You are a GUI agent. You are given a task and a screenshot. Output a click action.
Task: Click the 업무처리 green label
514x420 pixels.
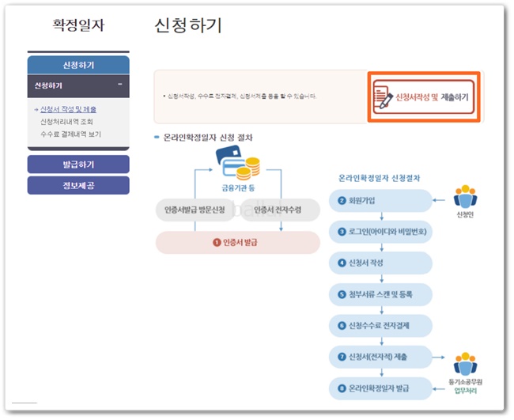466,391
